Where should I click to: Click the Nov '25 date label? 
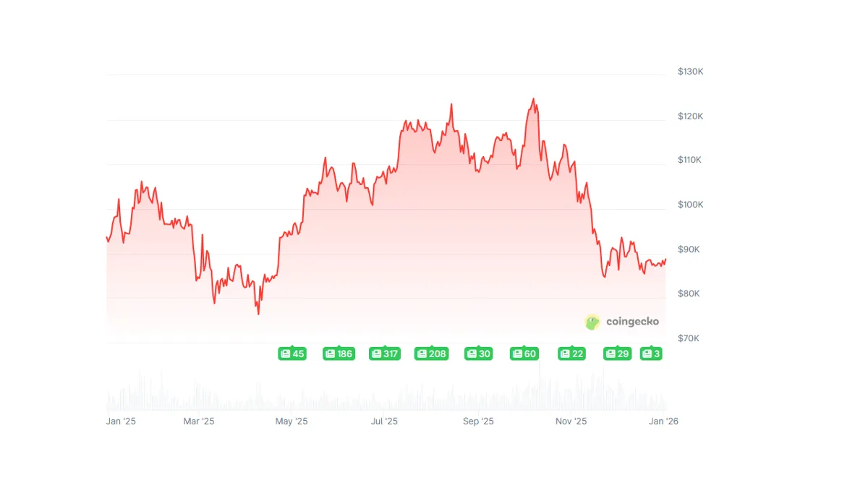(571, 421)
